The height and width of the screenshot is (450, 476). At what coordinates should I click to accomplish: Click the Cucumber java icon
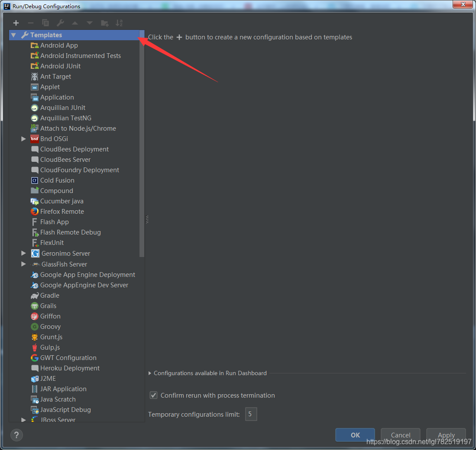pos(35,201)
